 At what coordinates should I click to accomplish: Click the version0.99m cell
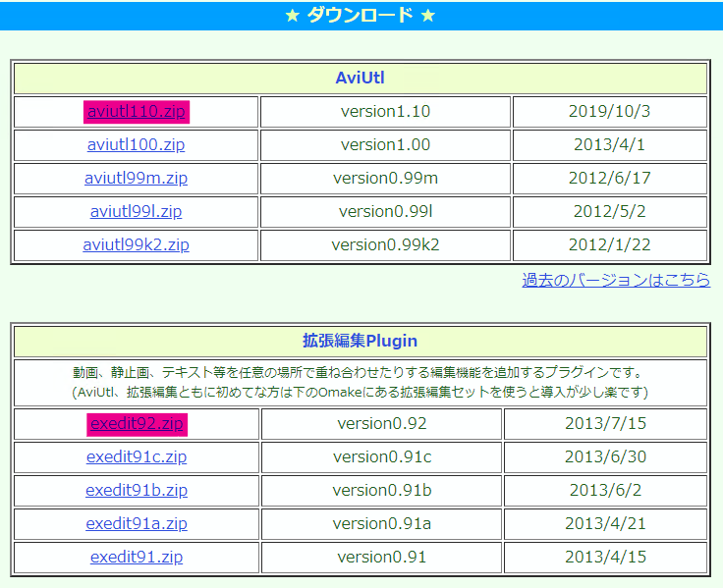point(385,178)
